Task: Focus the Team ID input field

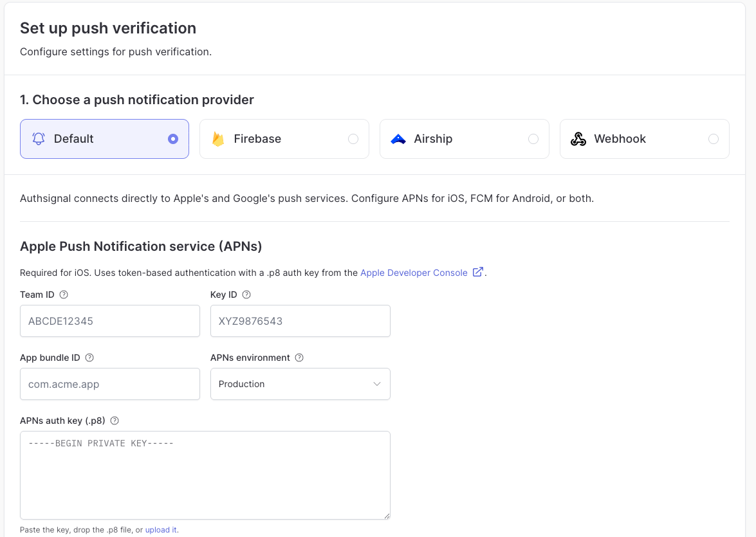Action: click(x=110, y=321)
